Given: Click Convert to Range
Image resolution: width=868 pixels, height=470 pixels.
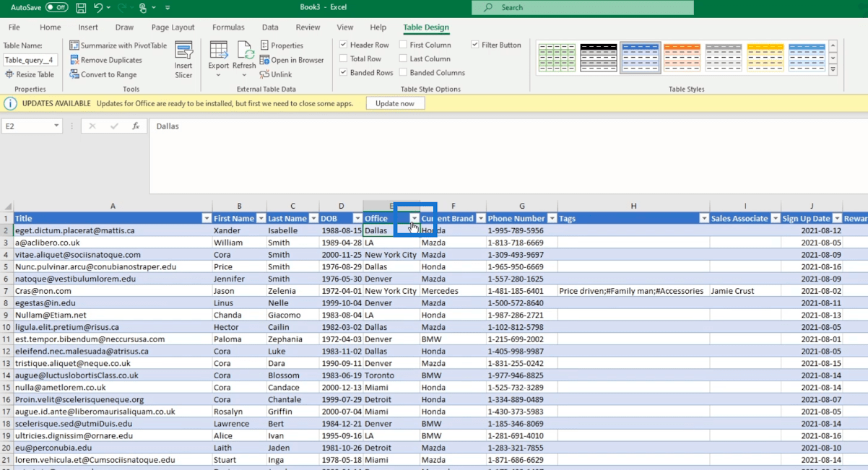Looking at the screenshot, I should coord(103,74).
